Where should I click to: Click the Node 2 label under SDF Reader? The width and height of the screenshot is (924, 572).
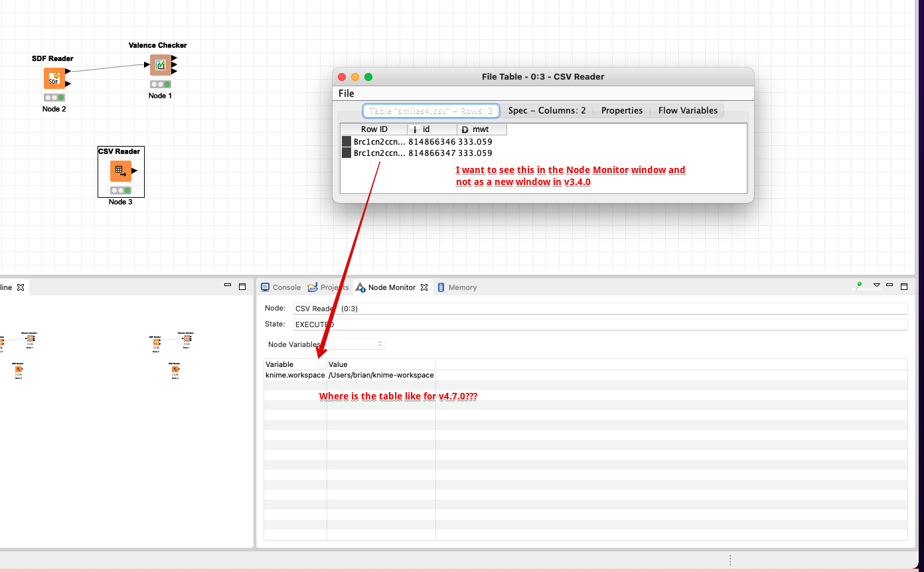(54, 109)
